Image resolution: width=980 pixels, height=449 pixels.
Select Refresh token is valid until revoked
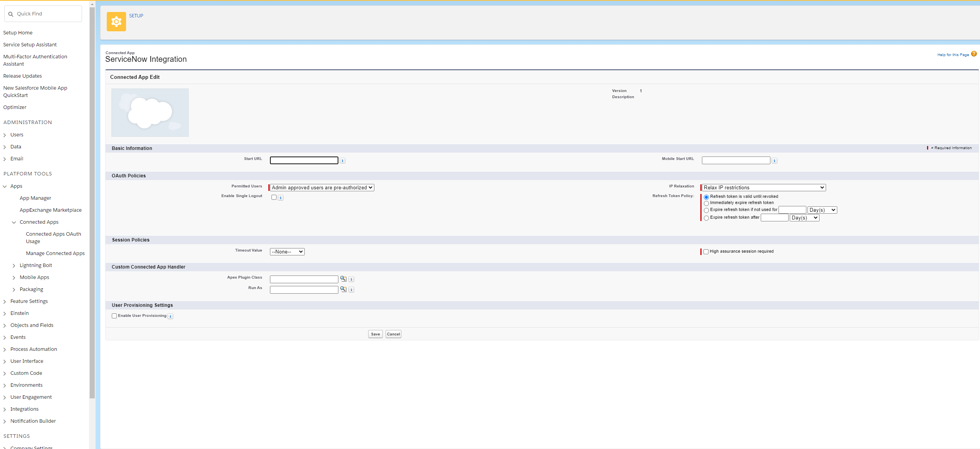(707, 197)
